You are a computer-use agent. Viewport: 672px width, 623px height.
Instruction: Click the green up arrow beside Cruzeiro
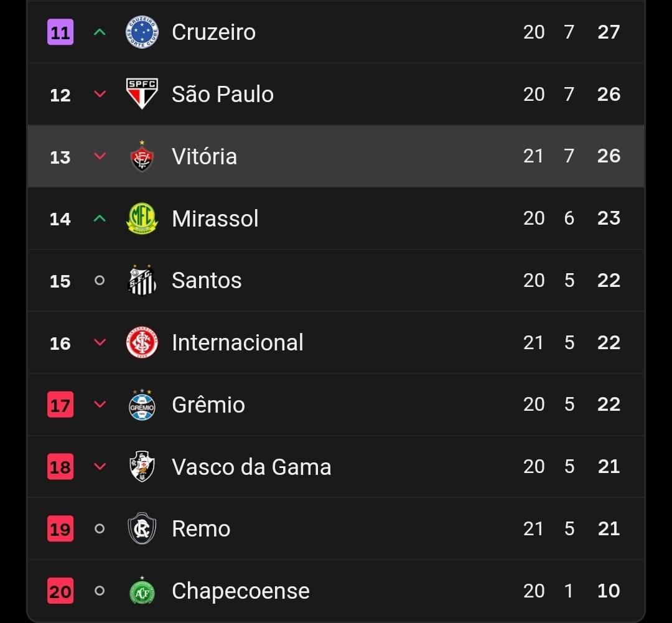pos(100,32)
